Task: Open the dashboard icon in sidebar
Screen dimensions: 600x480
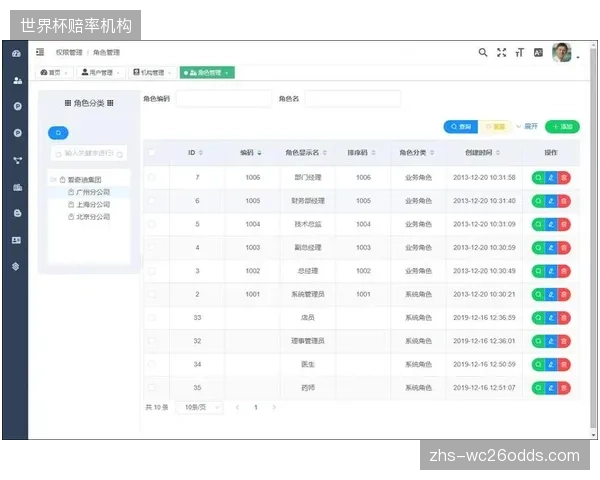Action: pyautogui.click(x=16, y=54)
